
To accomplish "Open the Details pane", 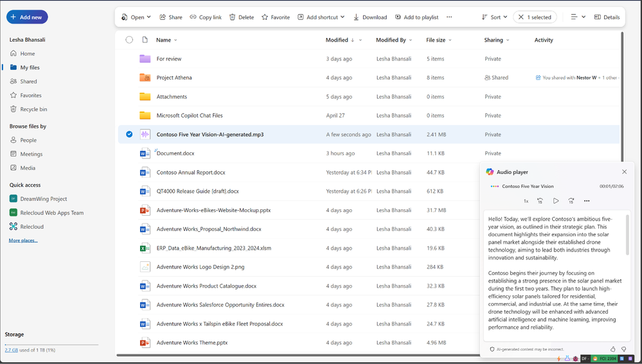I will 607,17.
